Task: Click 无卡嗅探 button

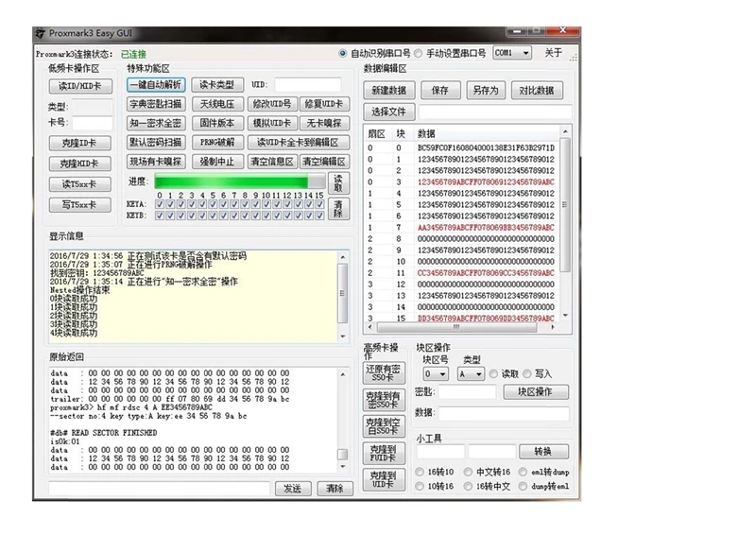Action: 324,124
